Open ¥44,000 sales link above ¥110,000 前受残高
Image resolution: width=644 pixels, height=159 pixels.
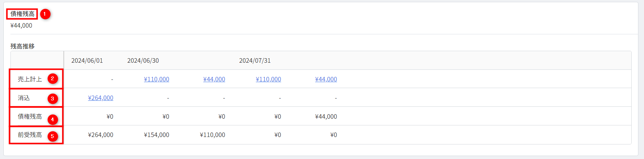pyautogui.click(x=214, y=79)
